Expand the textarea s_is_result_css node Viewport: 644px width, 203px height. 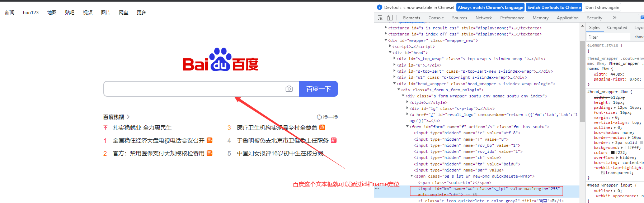(x=386, y=28)
